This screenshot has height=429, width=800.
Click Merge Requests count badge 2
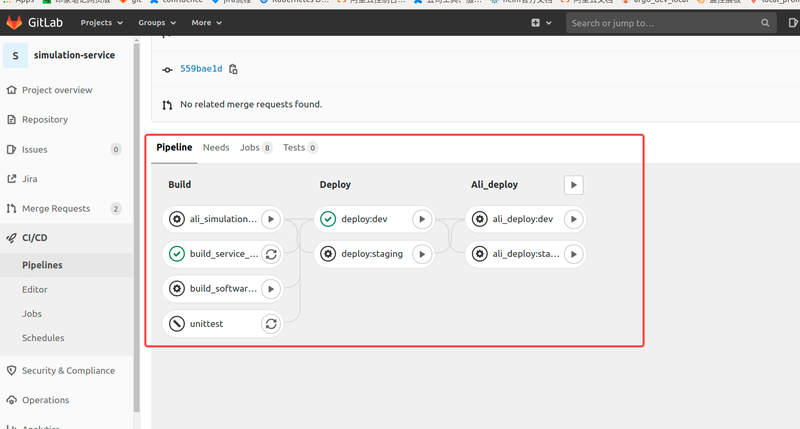point(116,209)
